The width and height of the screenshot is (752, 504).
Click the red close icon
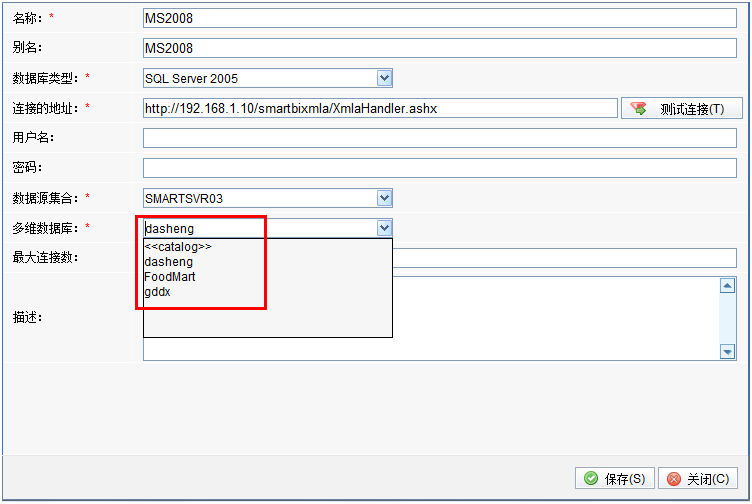tap(674, 478)
